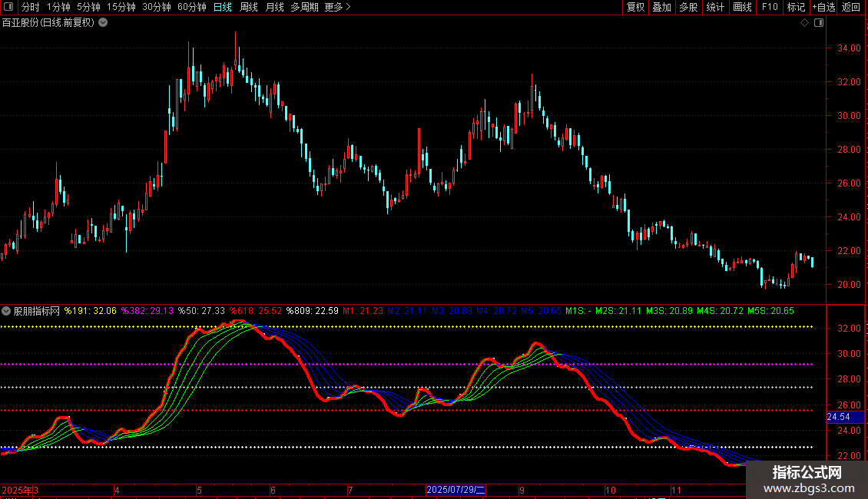868x499 pixels.
Task: Toggle the left sidebar panel icon
Action: (x=8, y=7)
